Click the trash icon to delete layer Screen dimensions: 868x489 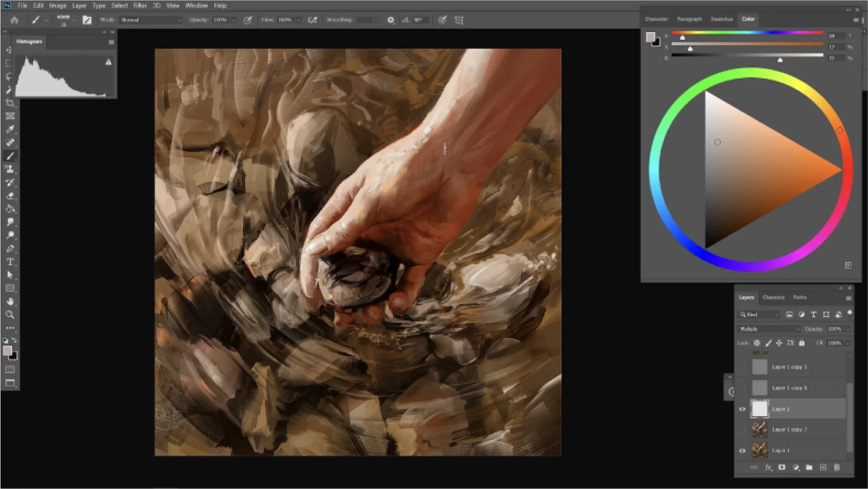(x=837, y=467)
